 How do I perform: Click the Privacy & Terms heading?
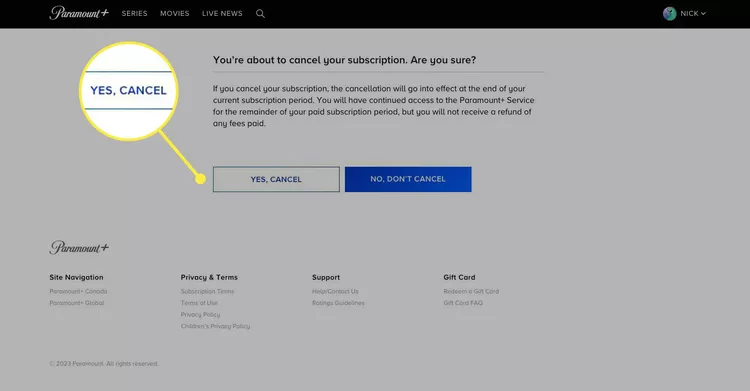(x=209, y=277)
